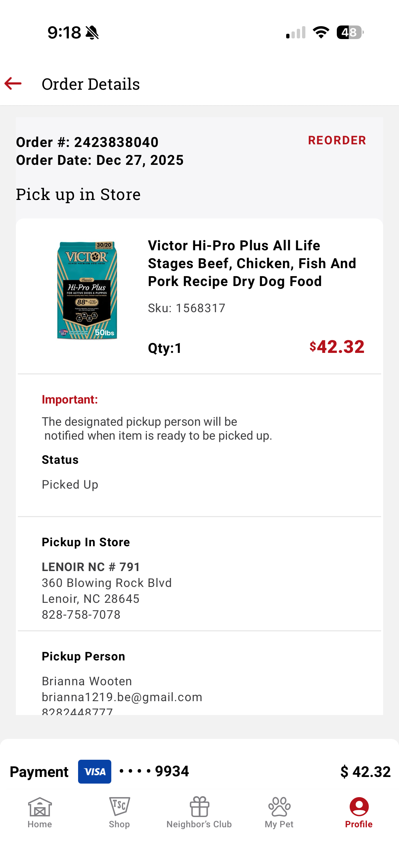Viewport: 399px width, 868px height.
Task: Tap the Victor dog food image
Action: coord(87,290)
